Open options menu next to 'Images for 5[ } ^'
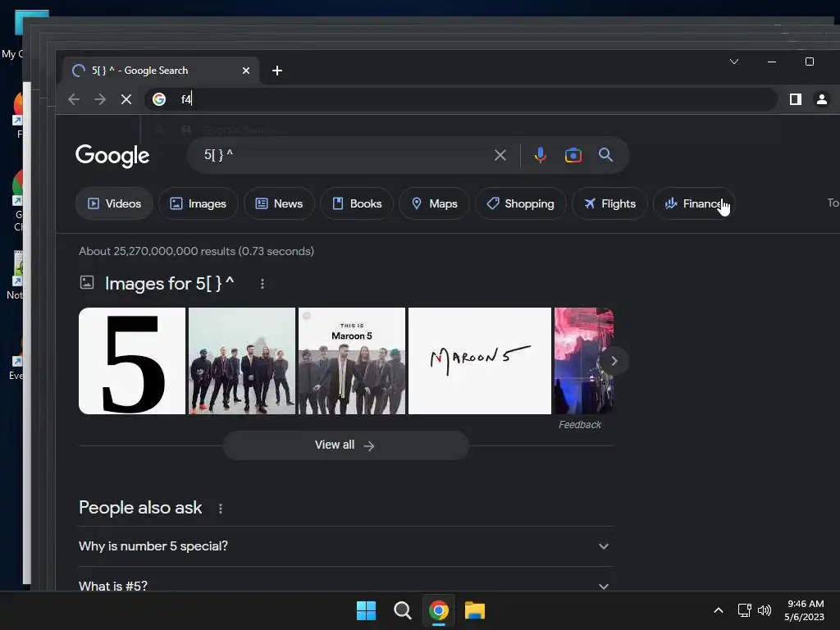Viewport: 840px width, 630px height. (262, 284)
